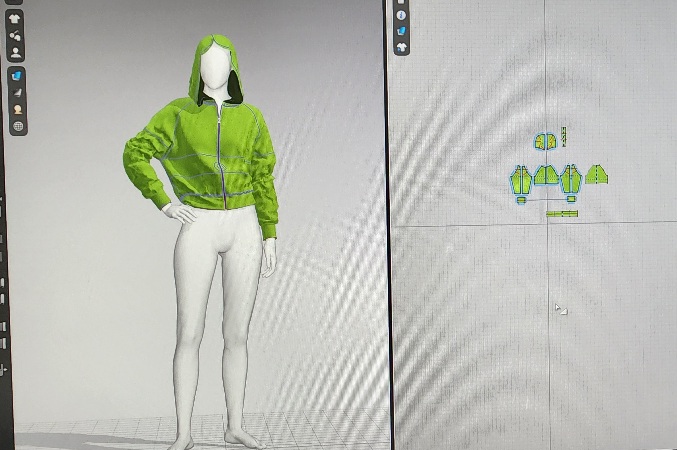Select the left cuff pattern piece
This screenshot has height=450, width=677.
[x=521, y=200]
